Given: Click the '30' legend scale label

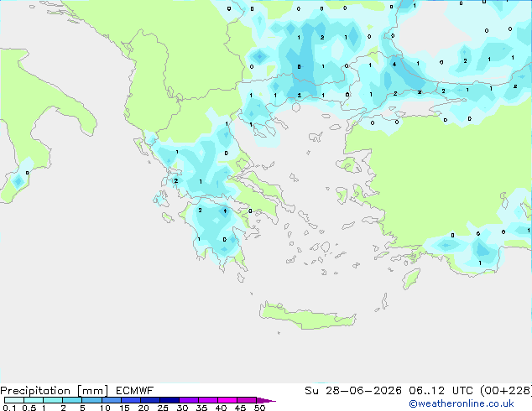Looking at the screenshot, I should point(182,408).
